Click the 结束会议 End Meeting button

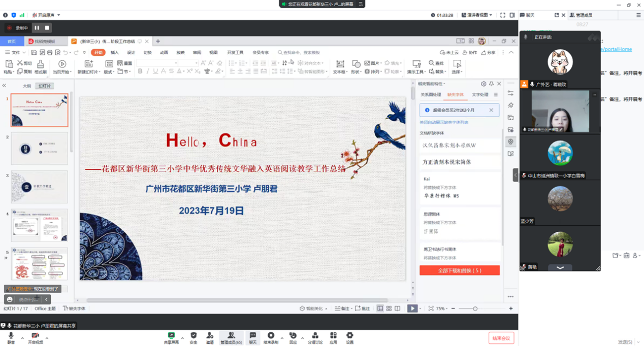click(501, 337)
